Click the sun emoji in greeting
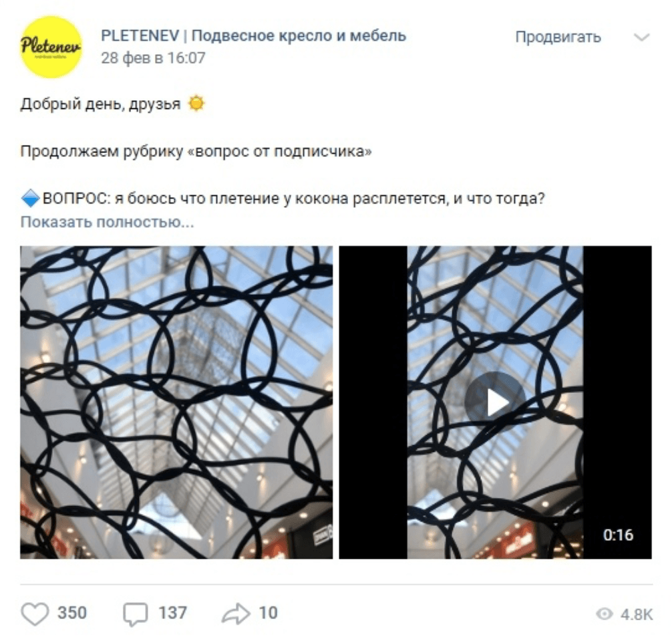Screen dimensions: 672x643 [x=196, y=104]
